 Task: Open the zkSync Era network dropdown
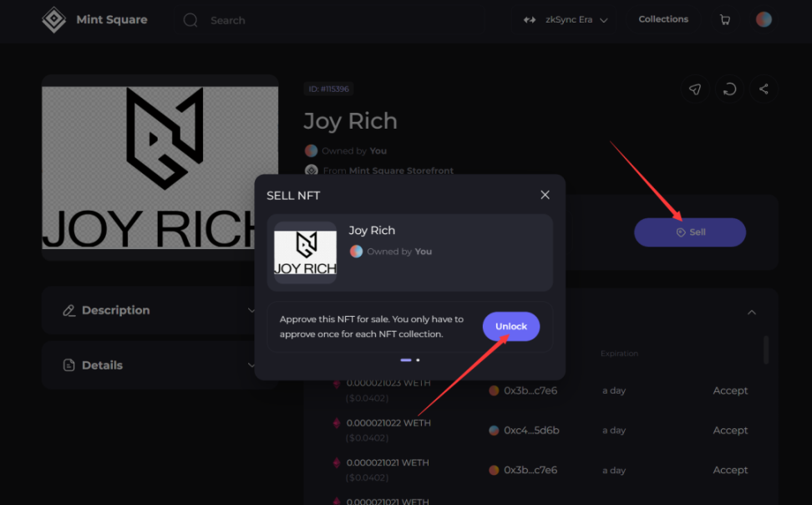coord(565,20)
